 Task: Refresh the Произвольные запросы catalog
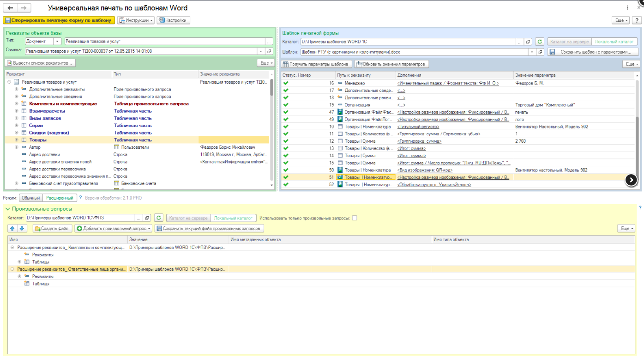click(x=159, y=218)
